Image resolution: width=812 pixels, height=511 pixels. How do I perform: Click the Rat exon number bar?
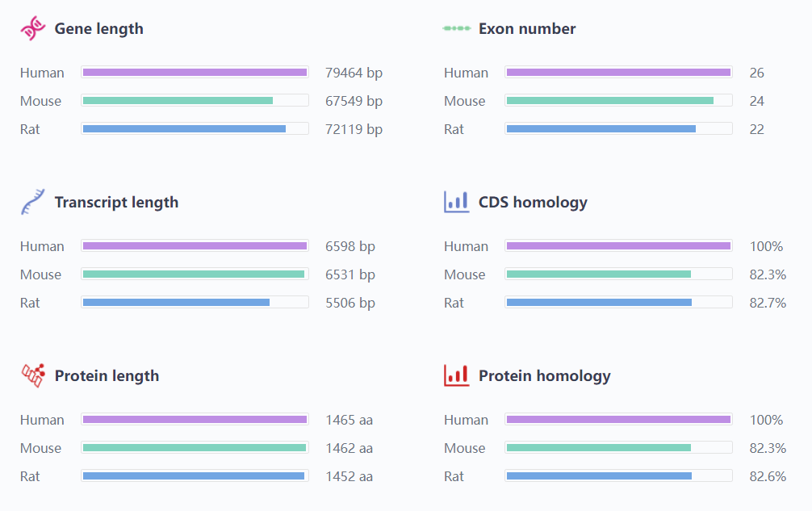[x=601, y=129]
